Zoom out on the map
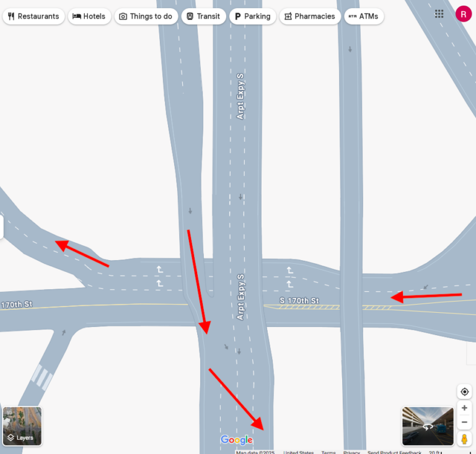 [464, 422]
